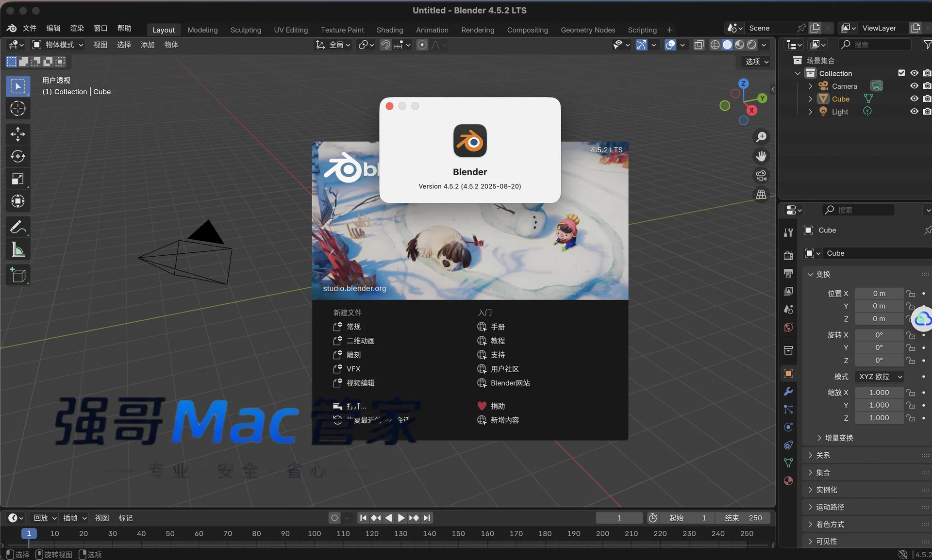This screenshot has height=560, width=932.
Task: Switch to the Modeling workspace tab
Action: pyautogui.click(x=202, y=30)
